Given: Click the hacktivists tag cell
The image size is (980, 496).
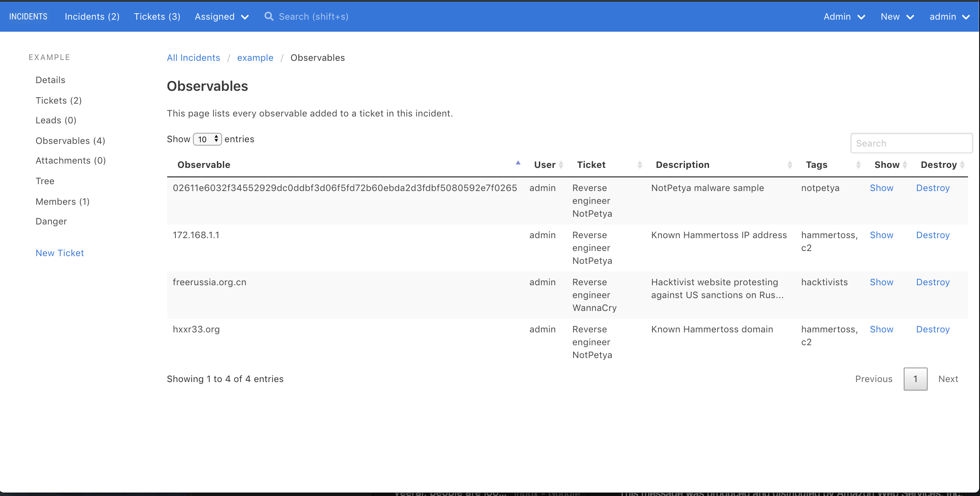Looking at the screenshot, I should [824, 282].
